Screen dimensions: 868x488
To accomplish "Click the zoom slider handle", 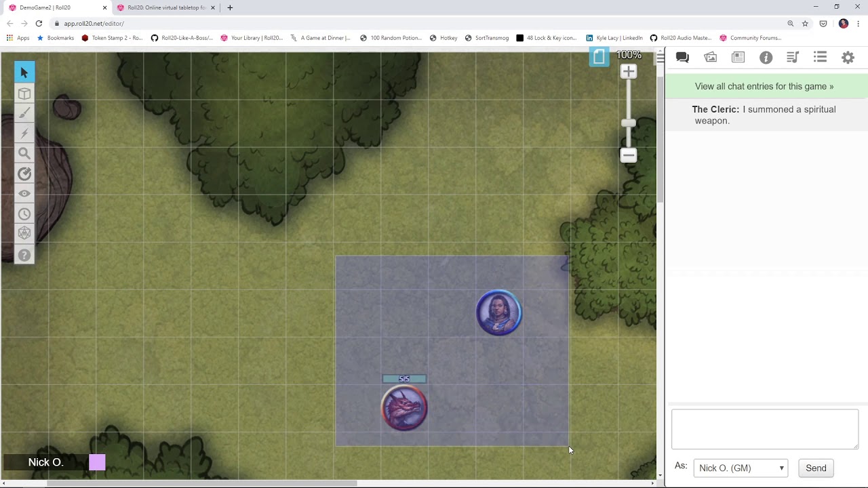I will click(x=629, y=123).
